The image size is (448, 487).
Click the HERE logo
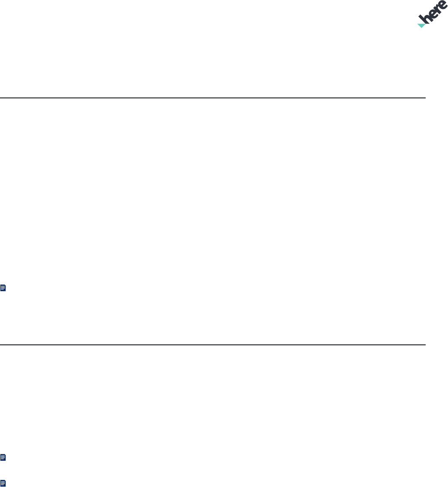pyautogui.click(x=433, y=14)
